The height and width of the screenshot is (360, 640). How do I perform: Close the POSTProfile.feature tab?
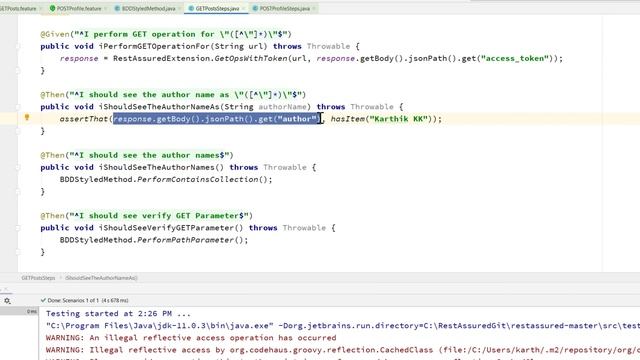(106, 9)
